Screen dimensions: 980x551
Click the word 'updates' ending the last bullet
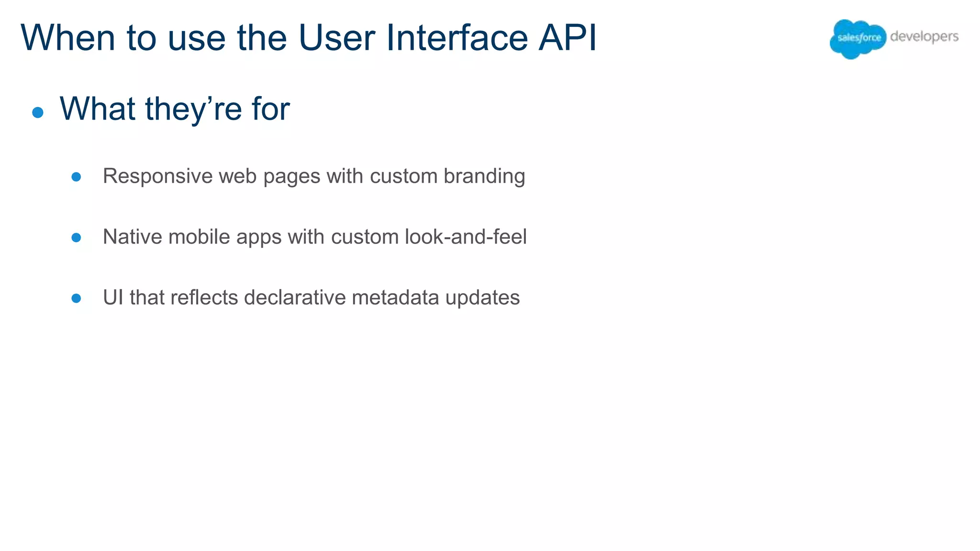482,298
